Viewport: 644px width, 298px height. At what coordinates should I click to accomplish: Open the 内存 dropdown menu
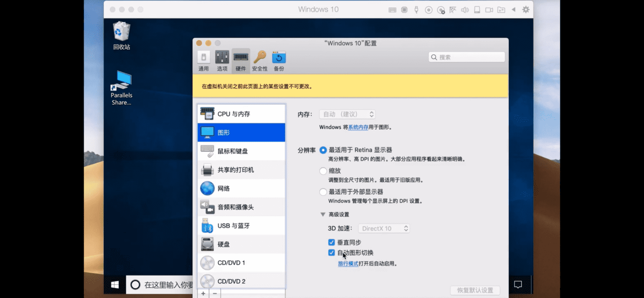(347, 114)
